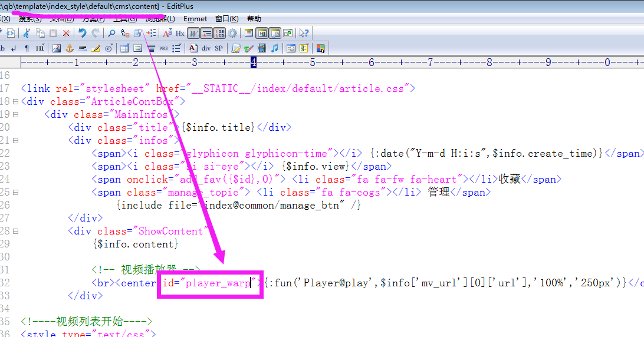Insert an image tag via picture icon
This screenshot has height=337, width=644.
pyautogui.click(x=56, y=48)
